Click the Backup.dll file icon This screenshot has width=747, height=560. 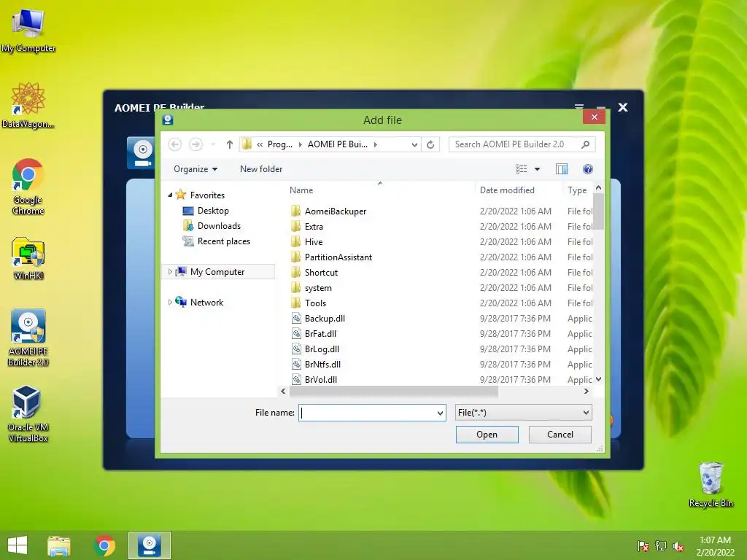point(296,318)
